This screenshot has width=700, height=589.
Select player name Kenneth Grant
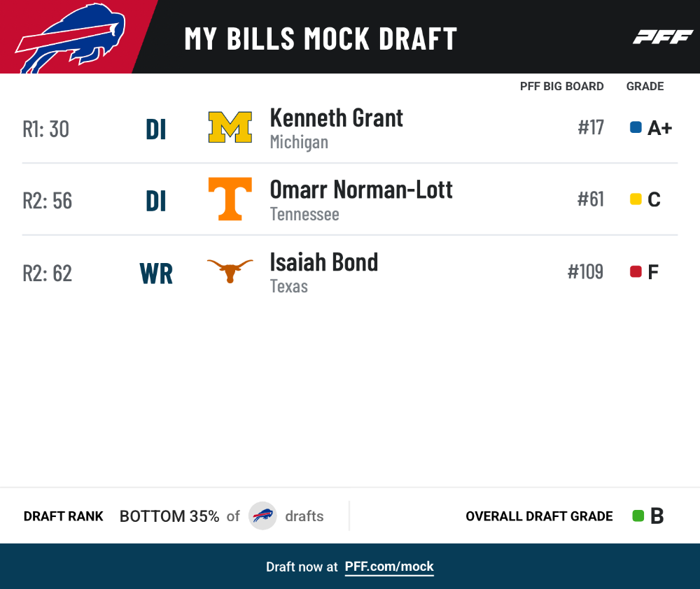(x=337, y=118)
